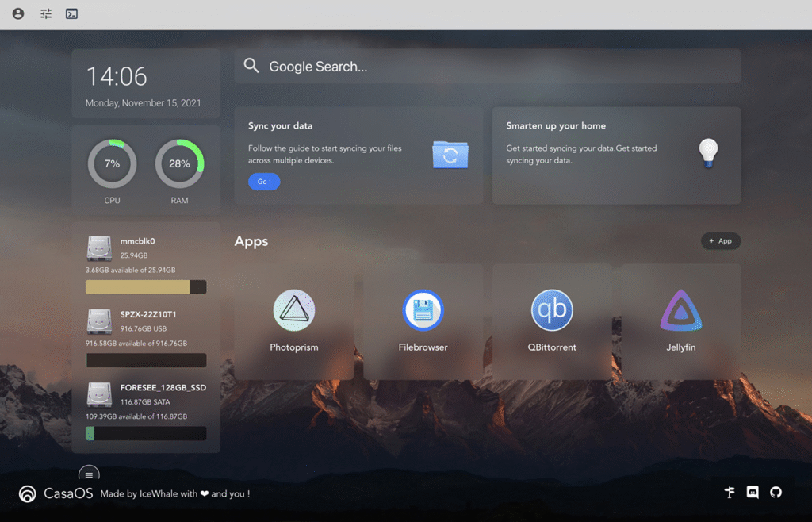The width and height of the screenshot is (812, 522).
Task: Click the CPU usage gauge
Action: (112, 164)
